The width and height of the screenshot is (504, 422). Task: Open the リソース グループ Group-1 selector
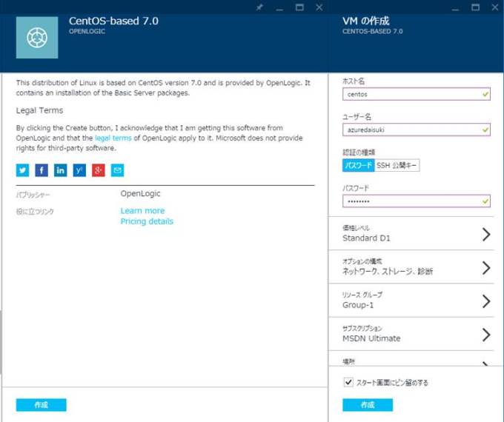point(411,301)
